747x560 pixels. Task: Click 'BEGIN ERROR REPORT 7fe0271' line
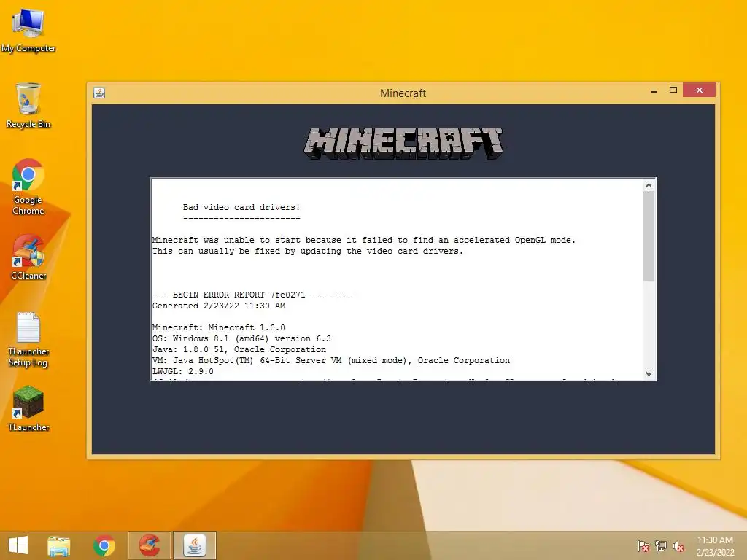[252, 295]
